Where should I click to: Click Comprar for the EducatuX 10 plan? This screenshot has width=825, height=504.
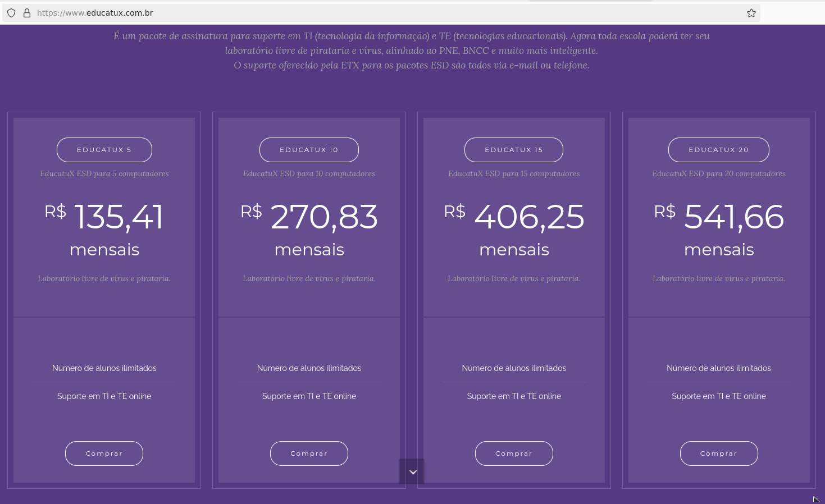pyautogui.click(x=309, y=453)
